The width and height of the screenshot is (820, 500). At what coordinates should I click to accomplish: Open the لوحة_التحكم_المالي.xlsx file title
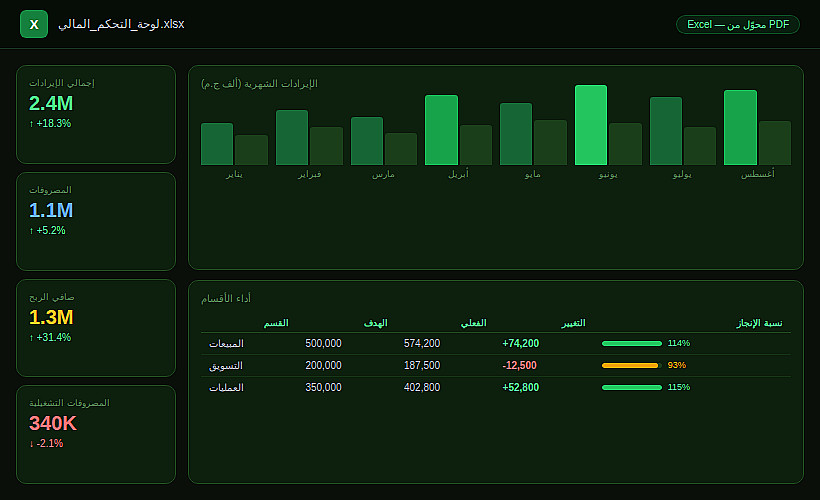pyautogui.click(x=121, y=24)
